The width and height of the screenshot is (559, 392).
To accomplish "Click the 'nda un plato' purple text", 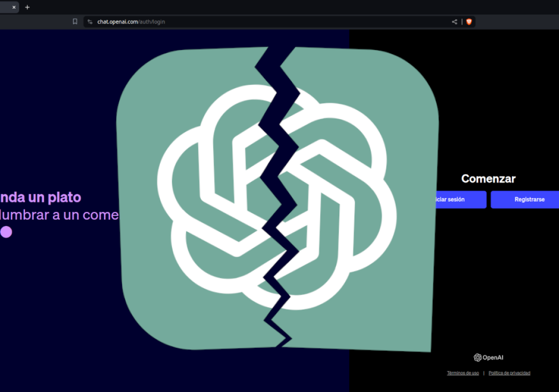I will 40,197.
